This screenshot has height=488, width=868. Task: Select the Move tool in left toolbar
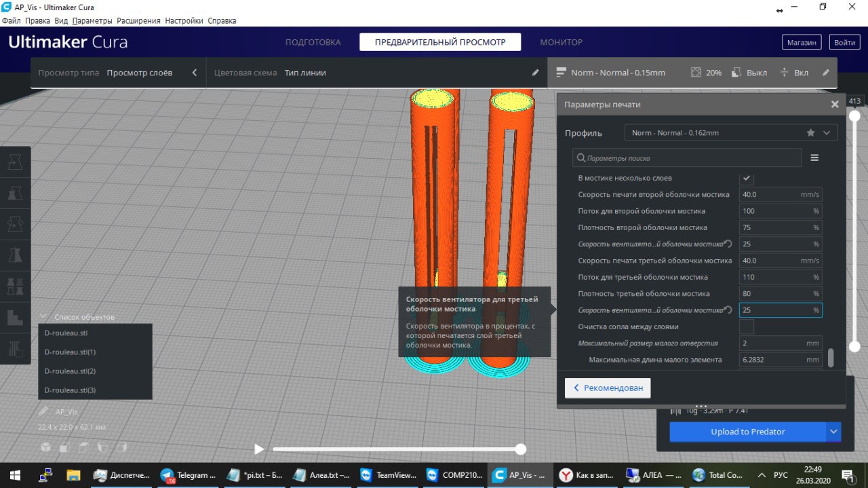15,162
